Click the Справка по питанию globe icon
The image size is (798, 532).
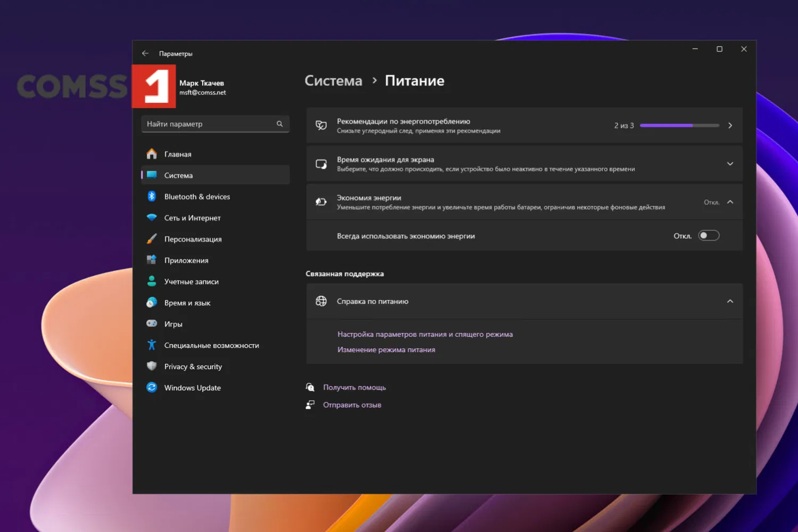coord(321,301)
